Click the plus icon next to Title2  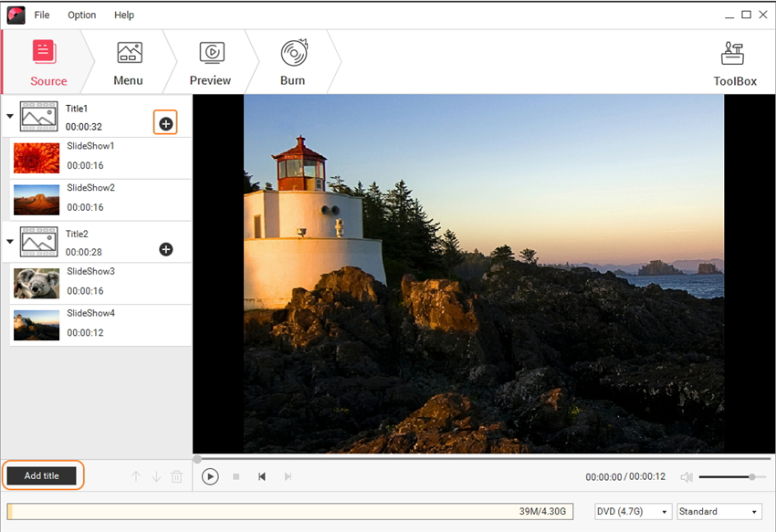166,249
